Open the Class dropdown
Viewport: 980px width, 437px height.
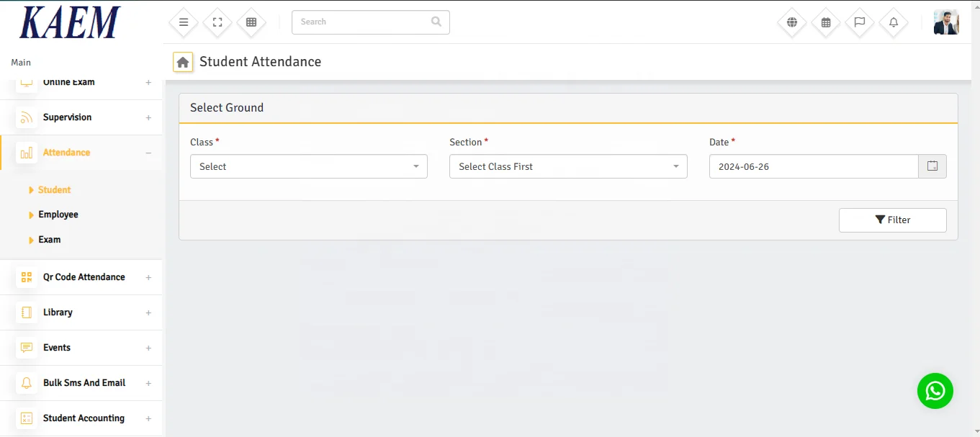point(309,166)
